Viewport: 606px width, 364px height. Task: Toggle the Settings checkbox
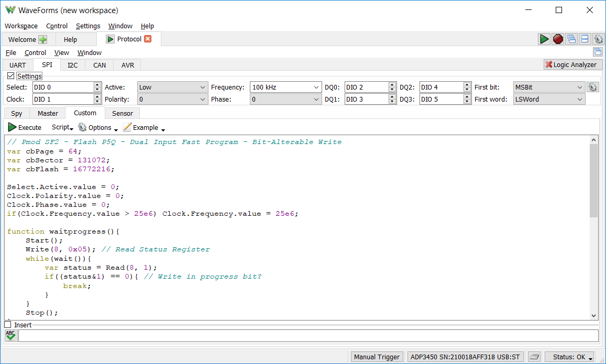click(x=11, y=76)
